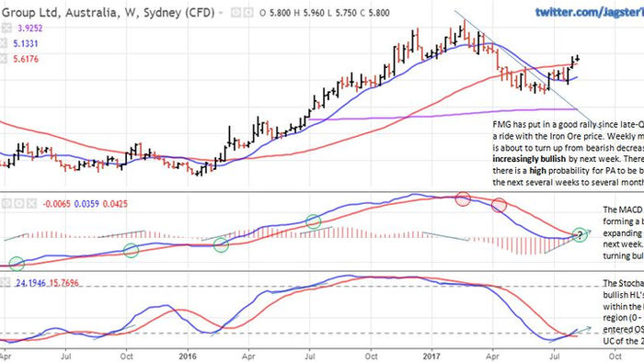Click the Jul label left of Oct 2015
This screenshot has width=644, height=362.
[x=65, y=356]
